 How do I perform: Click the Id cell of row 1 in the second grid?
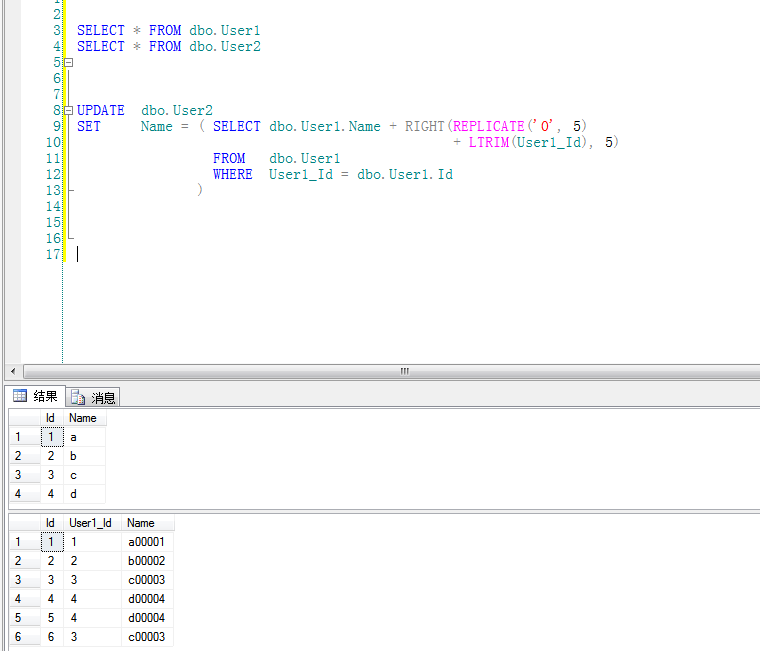(x=52, y=542)
